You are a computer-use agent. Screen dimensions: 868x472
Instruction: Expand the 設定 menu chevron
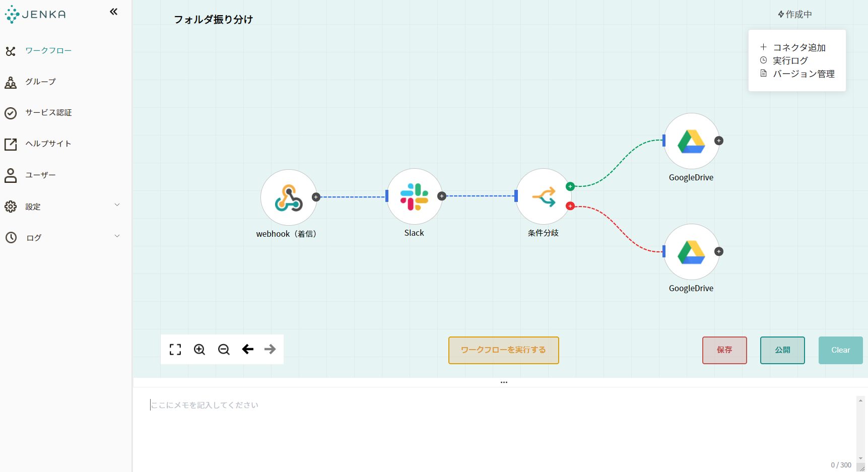coord(117,205)
